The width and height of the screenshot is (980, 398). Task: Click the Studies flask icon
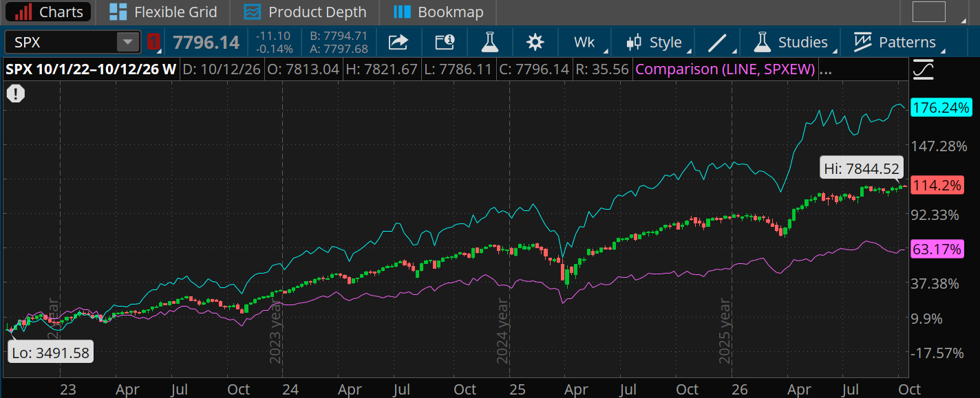pos(761,43)
